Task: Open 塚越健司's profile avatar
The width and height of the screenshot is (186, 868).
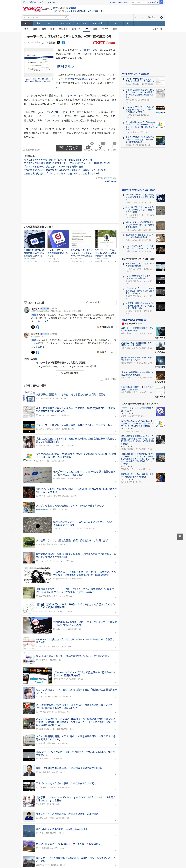Action: 26,310
